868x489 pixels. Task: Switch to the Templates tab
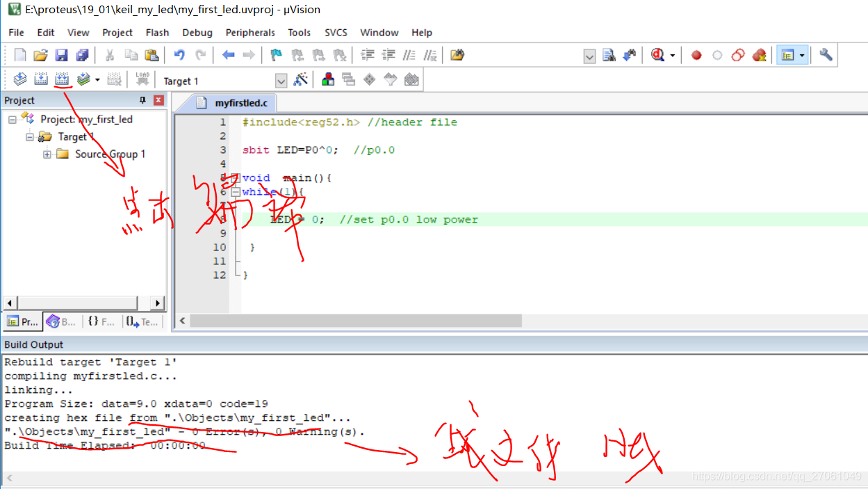[x=142, y=321]
